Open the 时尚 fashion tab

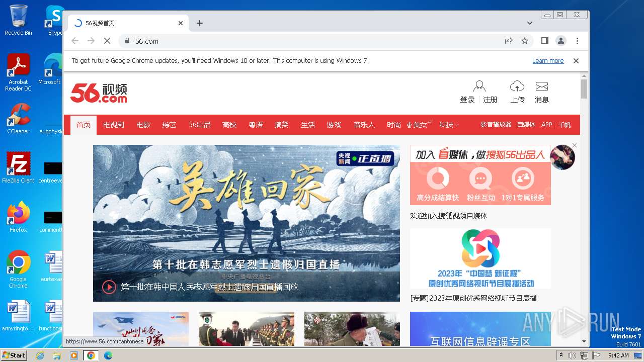point(394,125)
